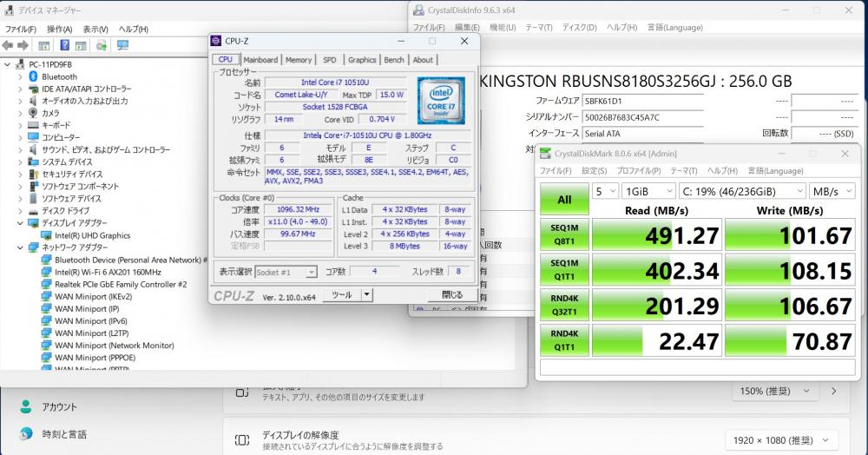The height and width of the screenshot is (455, 868).
Task: Open CrystalDiskMark プロファイル(P) menu
Action: (638, 170)
